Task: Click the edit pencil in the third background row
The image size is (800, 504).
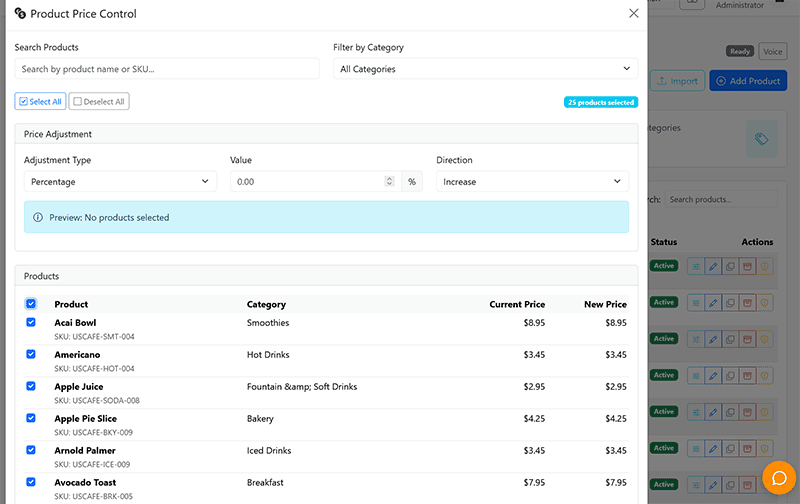Action: (713, 339)
